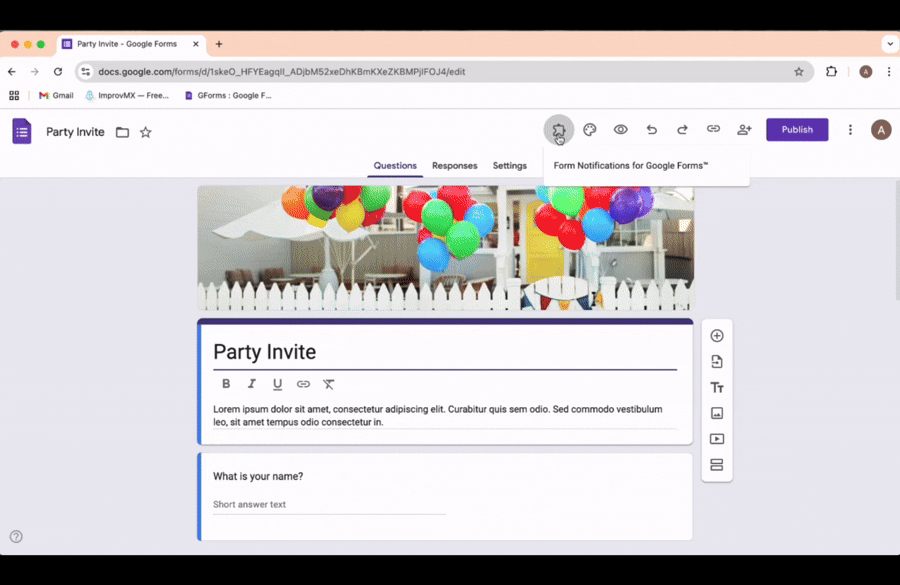The image size is (900, 585).
Task: Click the Copy responder link icon
Action: (713, 129)
